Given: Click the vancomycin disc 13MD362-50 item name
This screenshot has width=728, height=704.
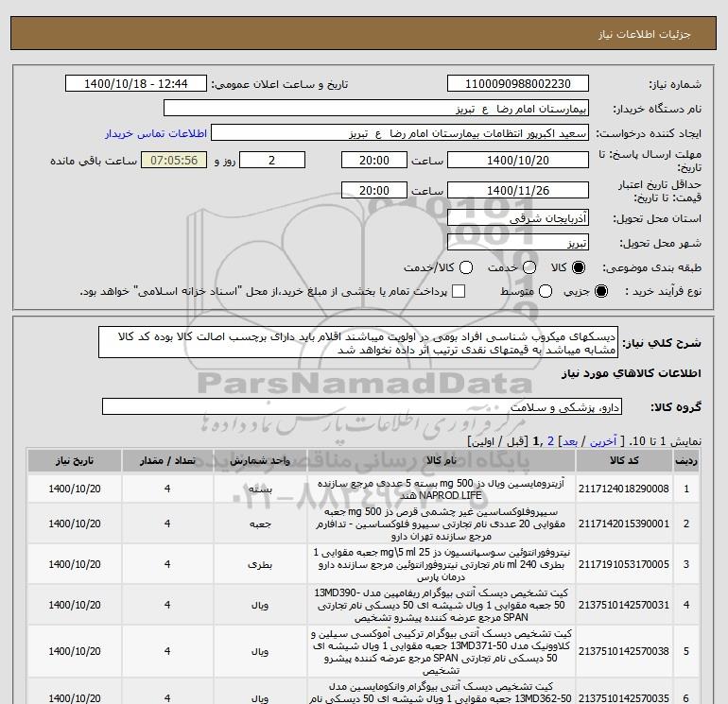Looking at the screenshot, I should pos(442,693).
